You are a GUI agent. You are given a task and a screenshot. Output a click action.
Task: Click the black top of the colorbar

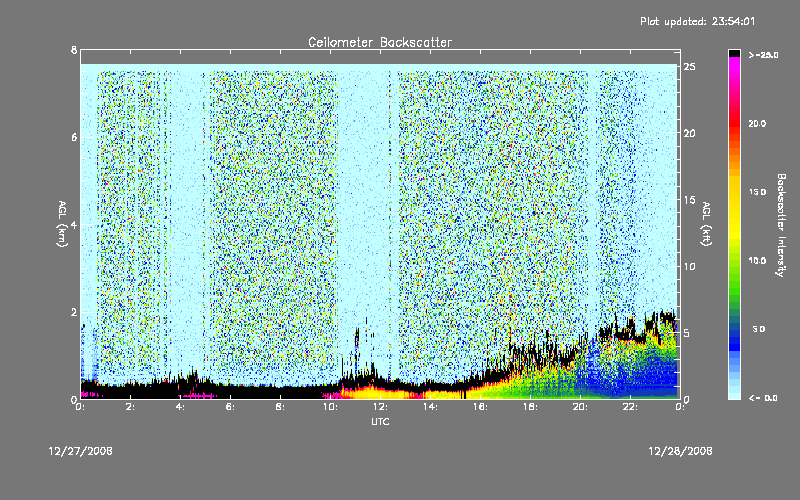734,53
